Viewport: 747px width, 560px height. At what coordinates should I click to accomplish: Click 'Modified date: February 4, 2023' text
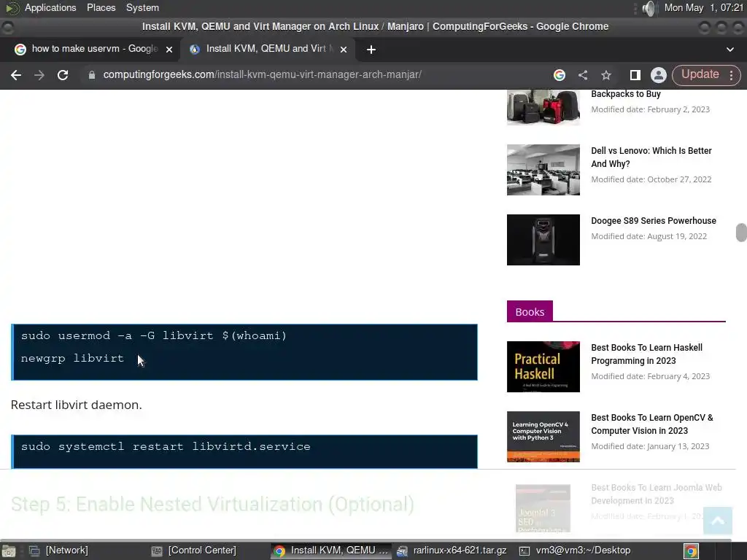[x=650, y=376]
